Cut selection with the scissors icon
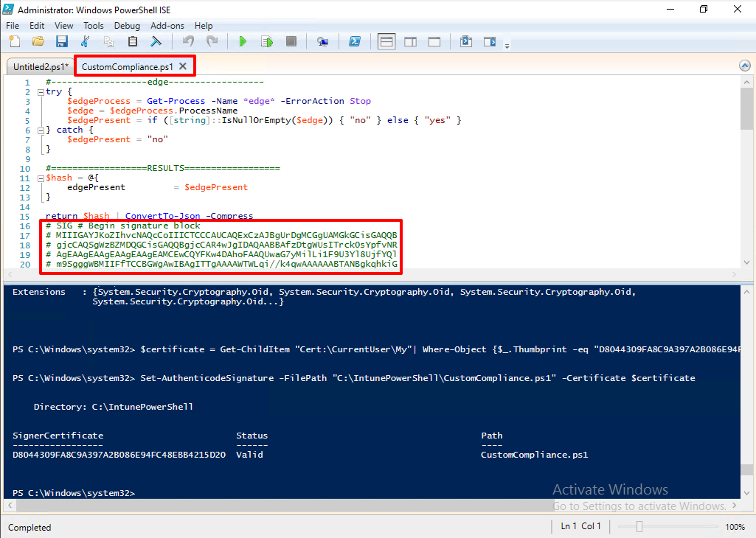Image resolution: width=756 pixels, height=538 pixels. [x=86, y=41]
